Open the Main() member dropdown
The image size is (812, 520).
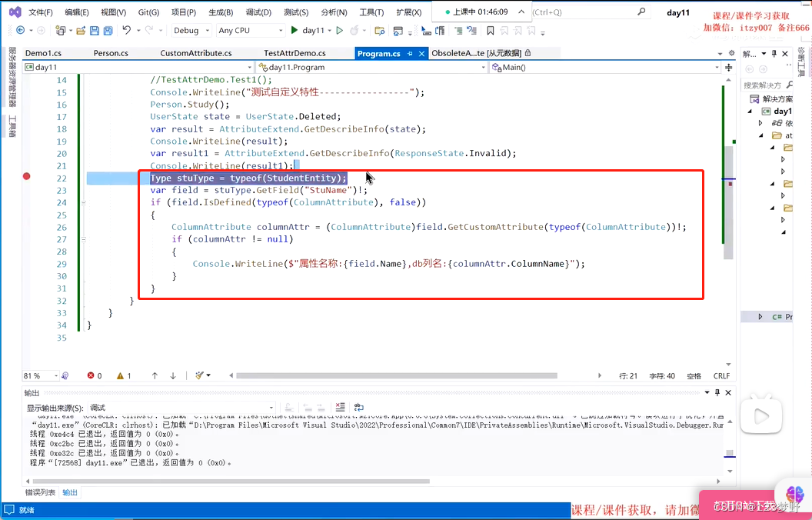tap(605, 68)
